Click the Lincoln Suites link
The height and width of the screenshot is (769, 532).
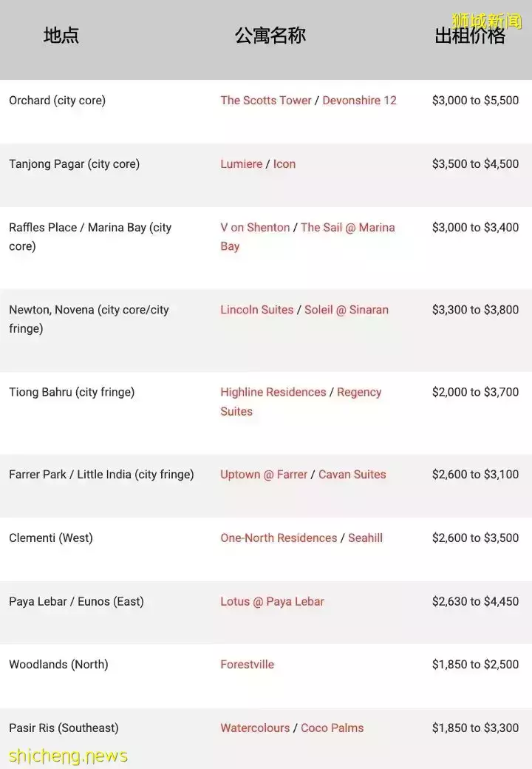pos(256,310)
